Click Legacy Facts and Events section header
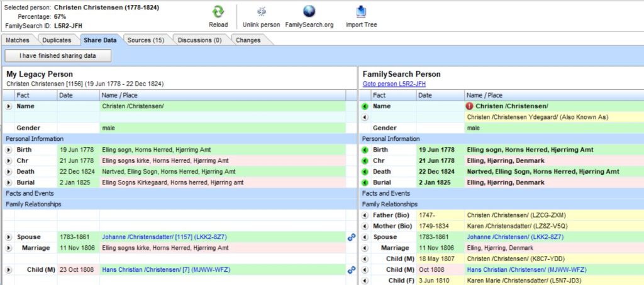This screenshot has width=644, height=285. pos(179,193)
